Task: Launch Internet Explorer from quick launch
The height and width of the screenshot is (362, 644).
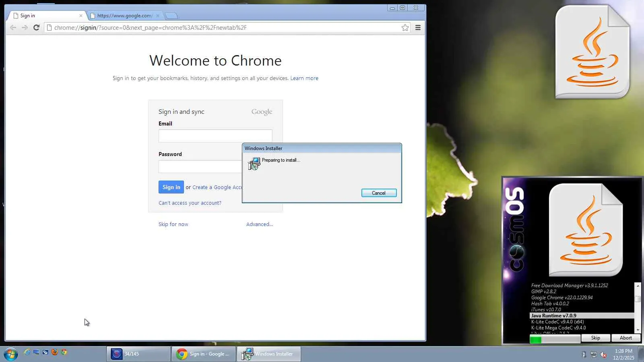Action: click(27, 352)
